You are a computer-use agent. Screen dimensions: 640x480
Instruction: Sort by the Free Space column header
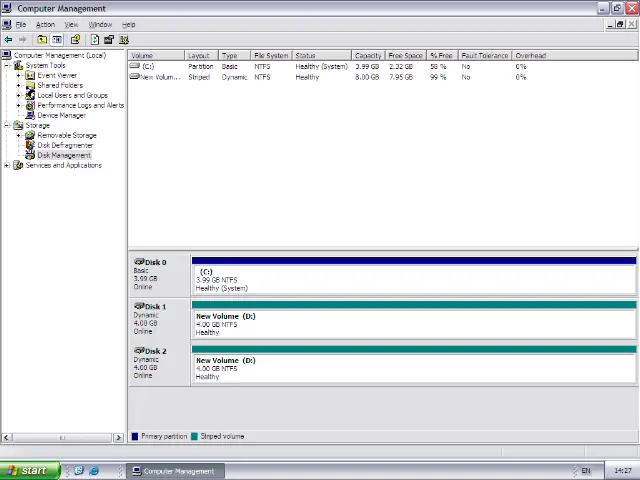pyautogui.click(x=406, y=56)
